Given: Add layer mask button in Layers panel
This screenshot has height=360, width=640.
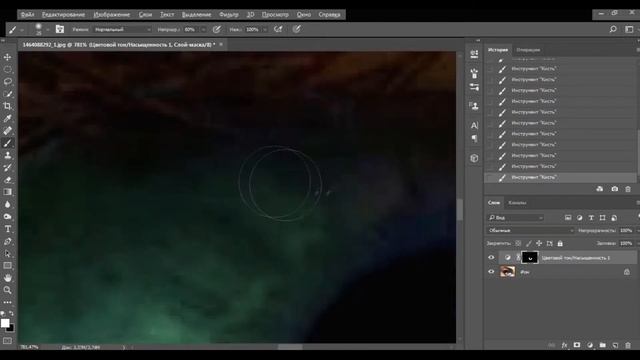Looking at the screenshot, I should point(577,345).
